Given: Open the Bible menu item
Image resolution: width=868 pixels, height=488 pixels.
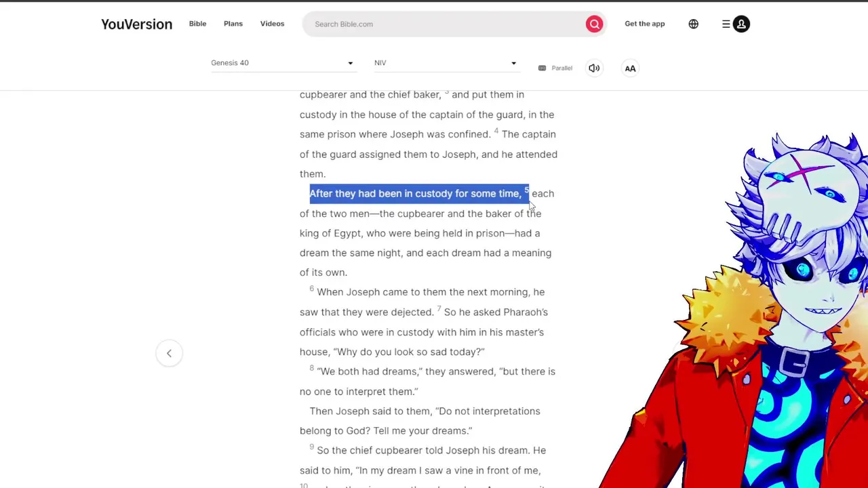Looking at the screenshot, I should tap(197, 24).
